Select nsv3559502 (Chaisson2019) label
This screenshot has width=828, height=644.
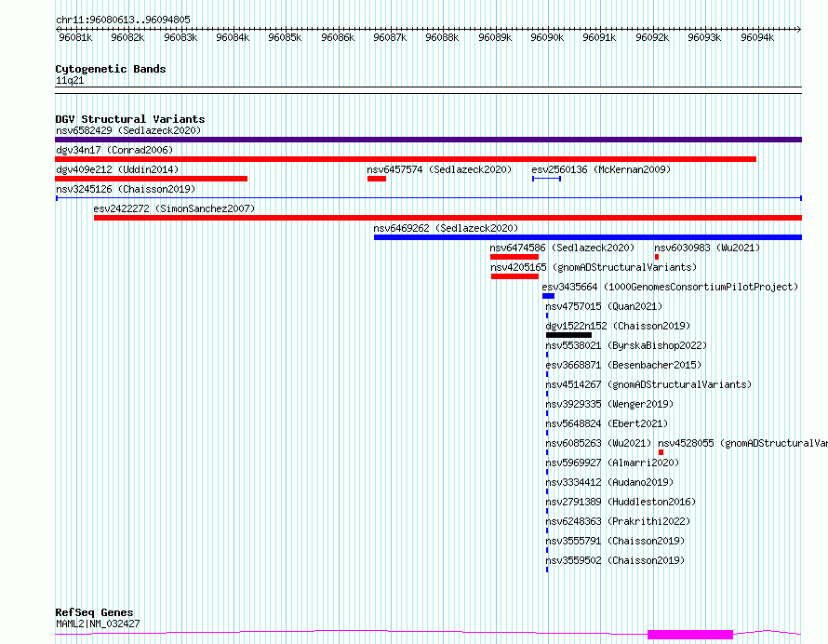(615, 560)
